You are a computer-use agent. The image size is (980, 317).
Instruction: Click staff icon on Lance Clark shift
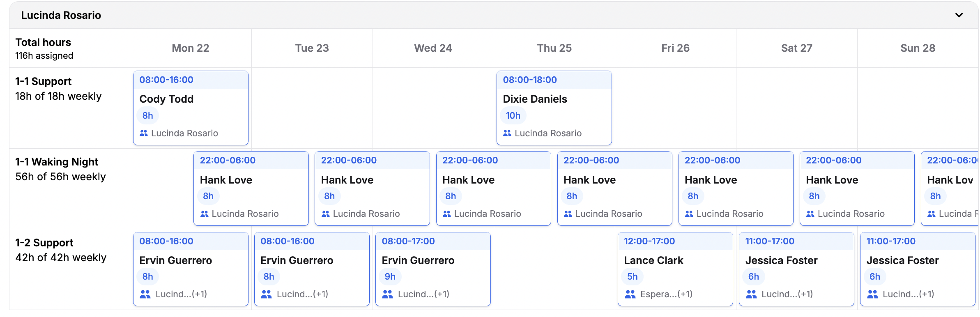pyautogui.click(x=630, y=294)
